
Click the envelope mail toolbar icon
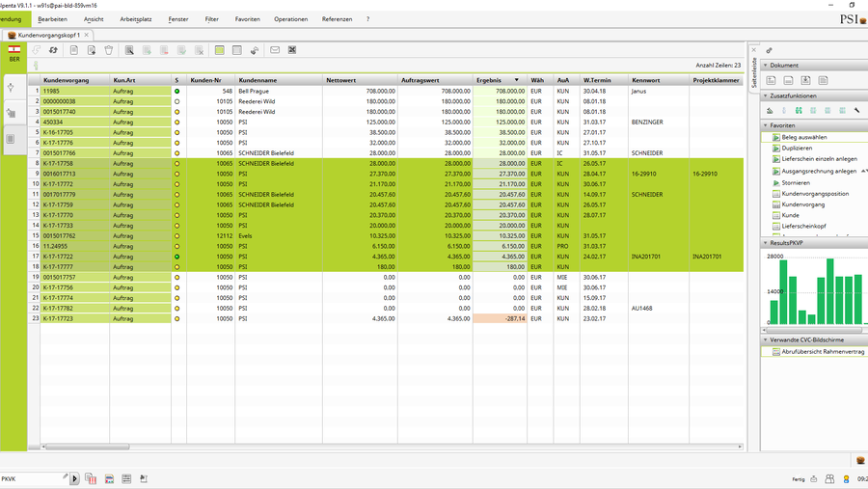275,50
